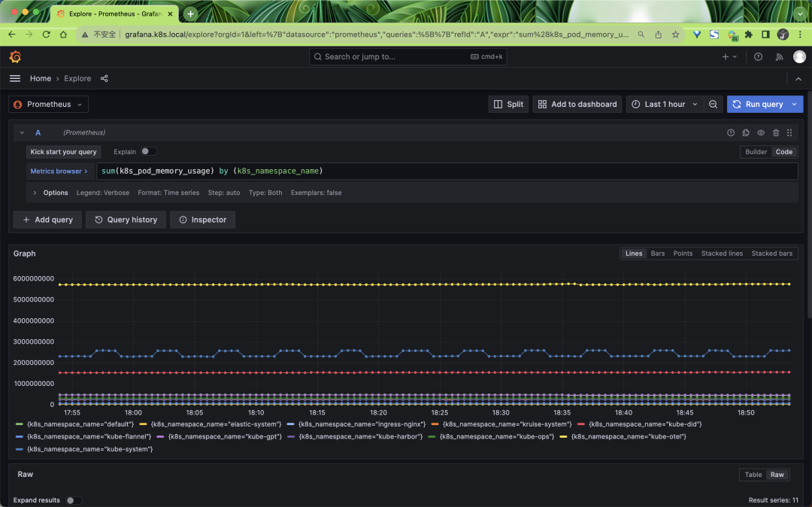Switch query editor to Builder mode
The width and height of the screenshot is (812, 507).
click(756, 152)
